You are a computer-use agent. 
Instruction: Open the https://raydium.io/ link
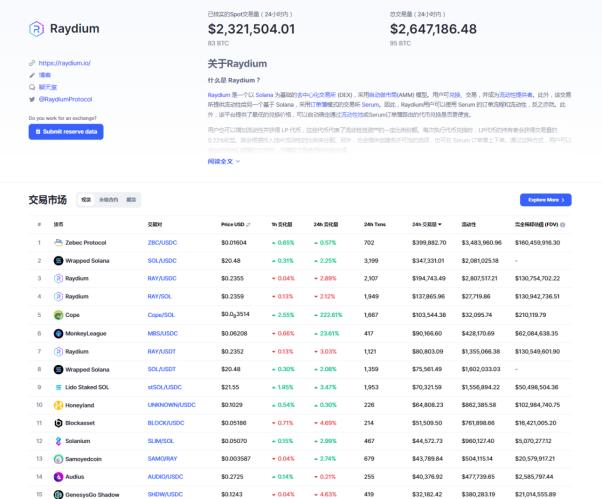tap(64, 63)
